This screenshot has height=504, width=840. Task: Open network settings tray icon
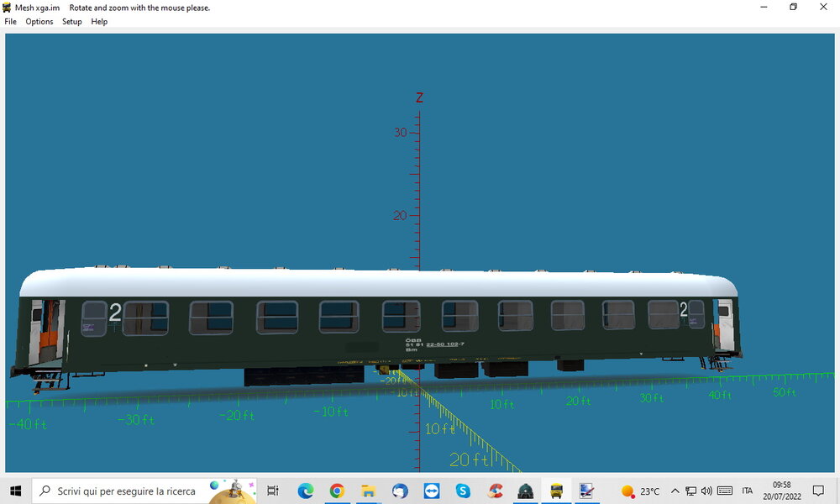(691, 491)
